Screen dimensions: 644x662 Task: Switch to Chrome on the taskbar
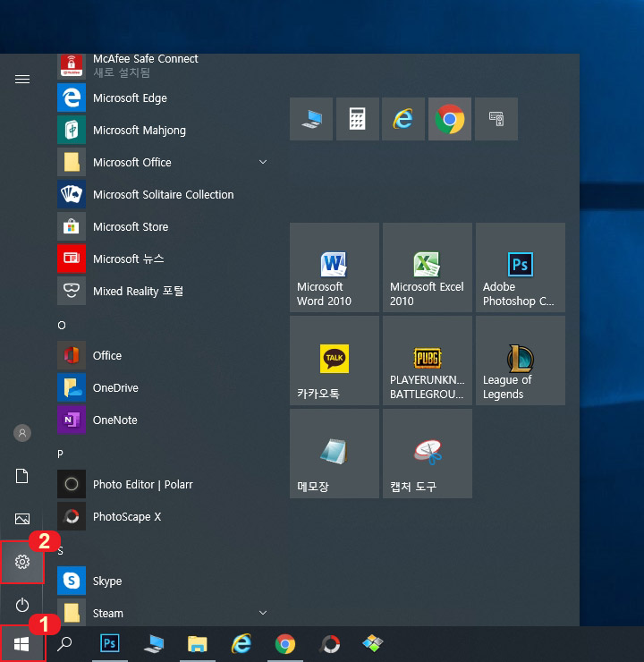point(285,644)
